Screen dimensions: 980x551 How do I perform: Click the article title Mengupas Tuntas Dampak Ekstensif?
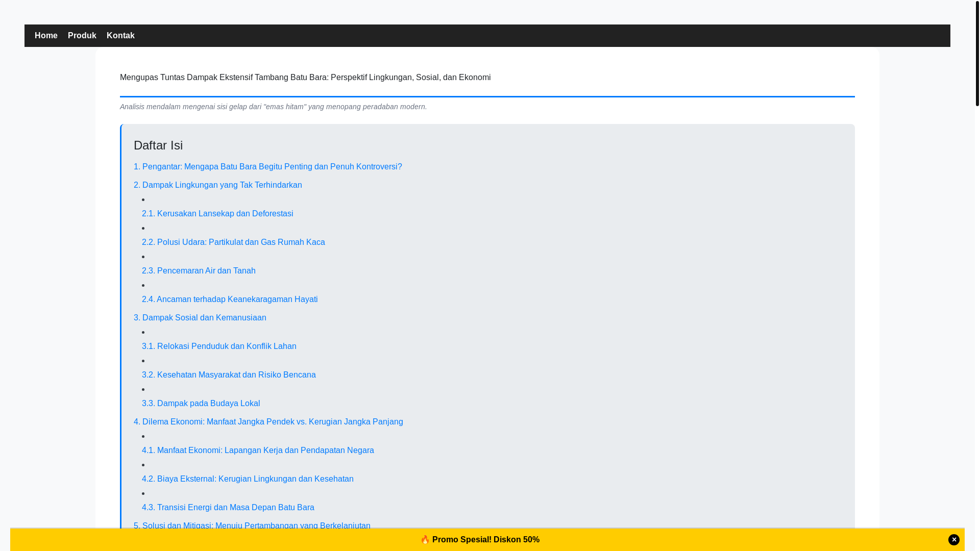[305, 78]
